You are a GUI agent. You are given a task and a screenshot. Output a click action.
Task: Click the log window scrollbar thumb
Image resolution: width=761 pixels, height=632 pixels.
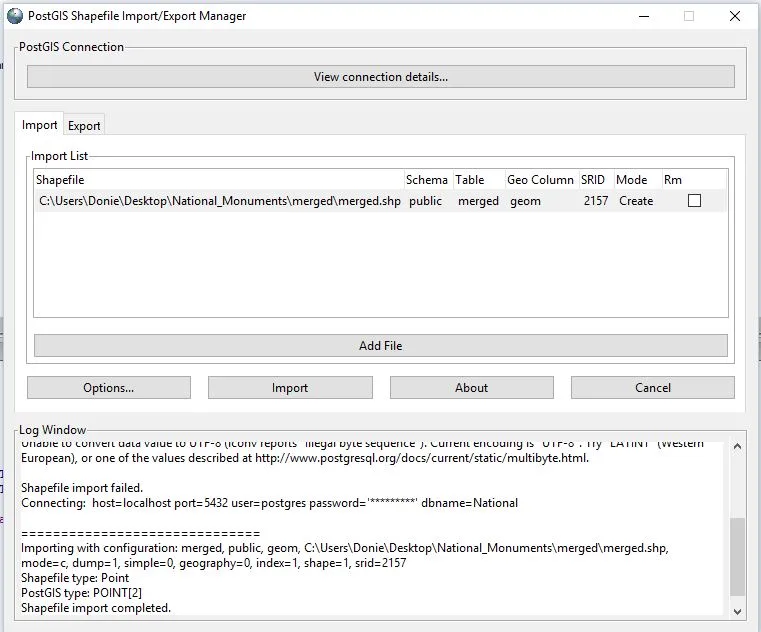point(737,557)
